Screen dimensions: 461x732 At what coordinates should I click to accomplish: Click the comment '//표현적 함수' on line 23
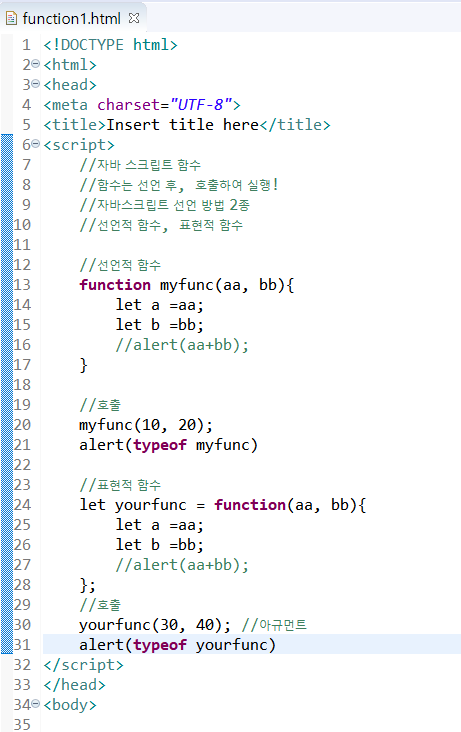[x=120, y=485]
